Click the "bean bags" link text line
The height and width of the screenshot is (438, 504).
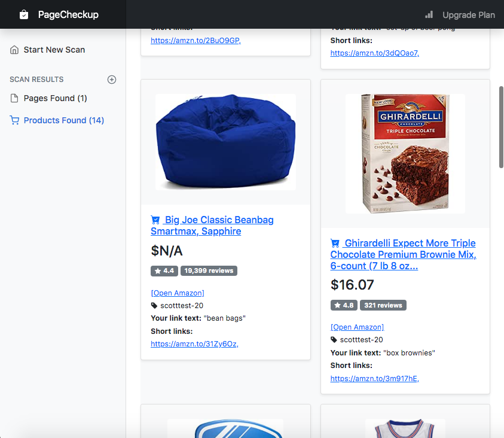[198, 318]
